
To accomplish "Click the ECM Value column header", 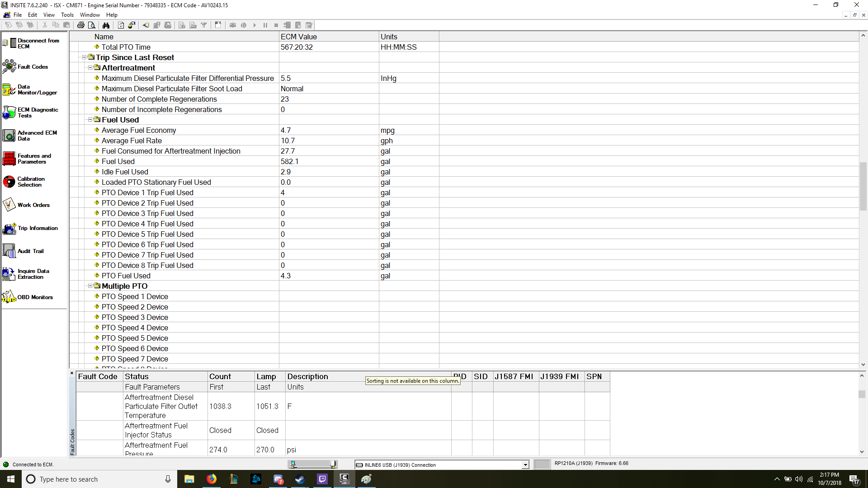I will pyautogui.click(x=329, y=37).
